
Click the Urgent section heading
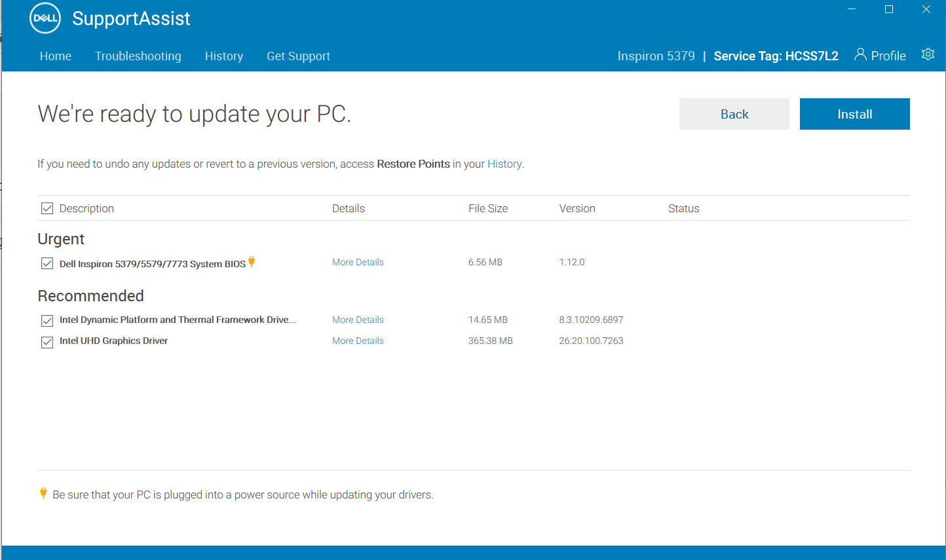click(x=61, y=239)
